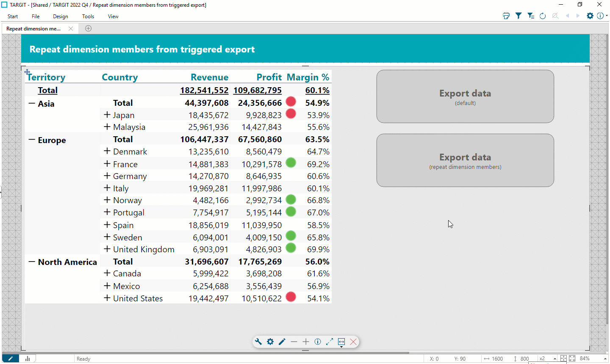Expand the Italy row
Viewport: 610px width, 364px height.
click(x=107, y=188)
